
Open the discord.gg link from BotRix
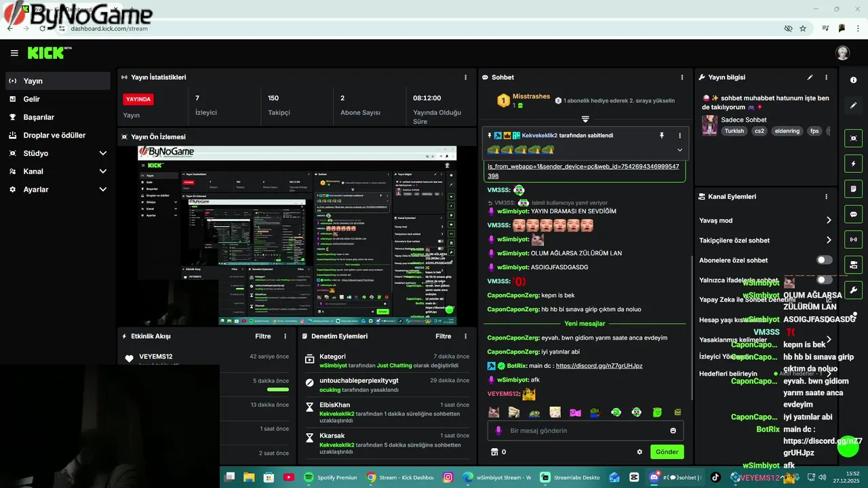pyautogui.click(x=599, y=366)
